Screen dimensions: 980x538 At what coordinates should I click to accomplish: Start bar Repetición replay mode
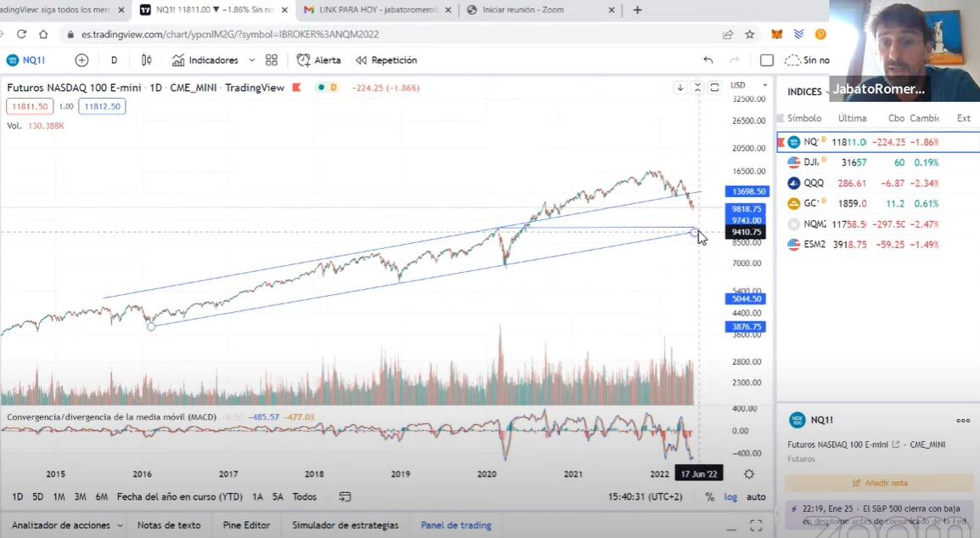click(386, 60)
